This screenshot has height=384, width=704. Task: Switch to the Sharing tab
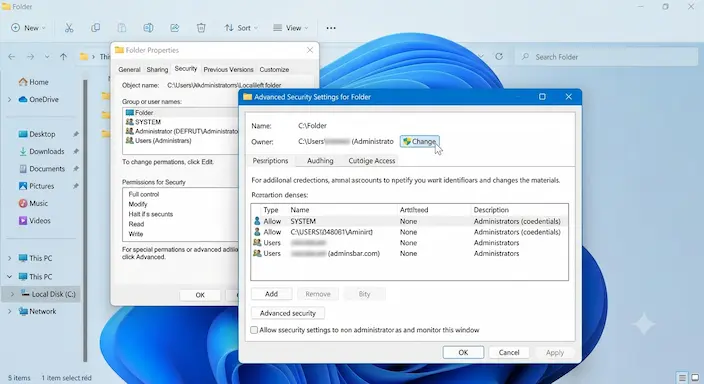(x=157, y=70)
